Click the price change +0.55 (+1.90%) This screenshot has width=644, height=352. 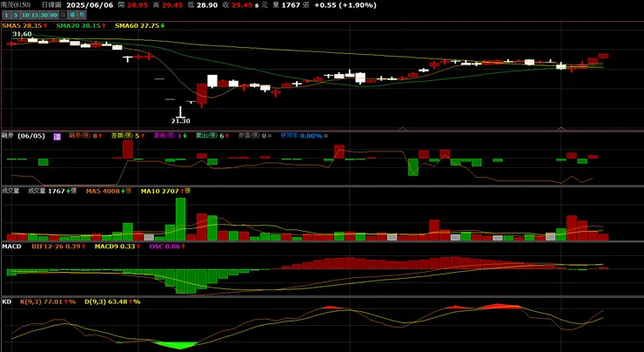(x=345, y=5)
